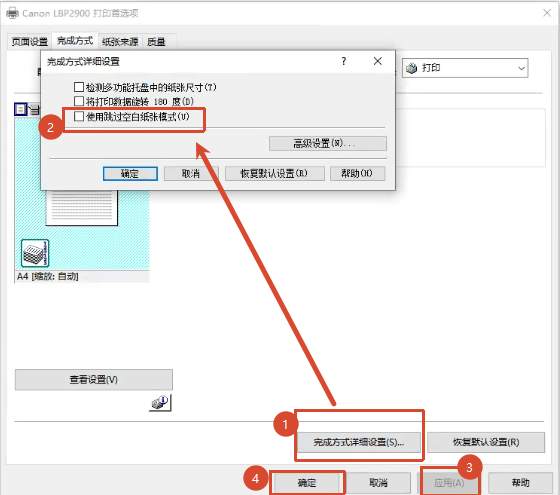Click 帮助 at bottom of preferences window
The height and width of the screenshot is (495, 560).
[x=520, y=483]
